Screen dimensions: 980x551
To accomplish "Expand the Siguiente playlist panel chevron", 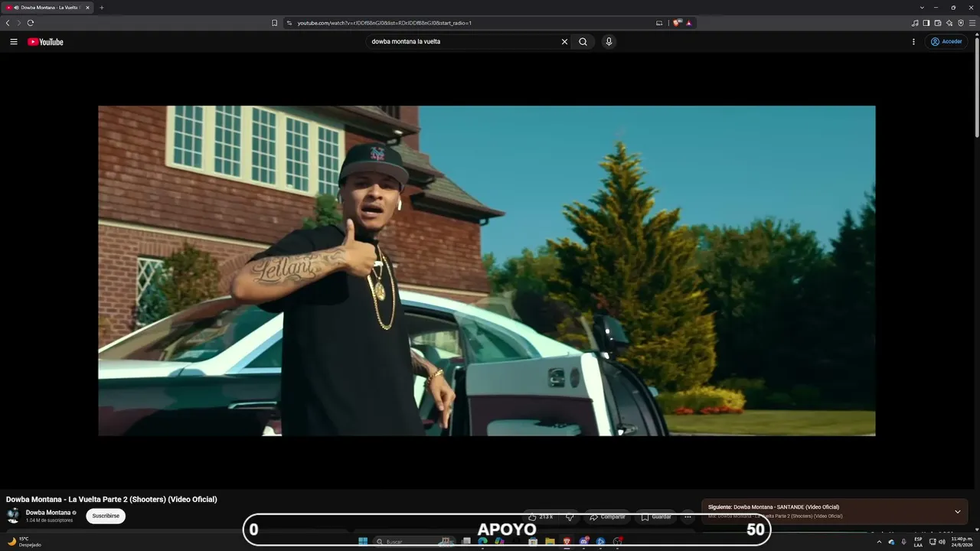I will [x=957, y=511].
